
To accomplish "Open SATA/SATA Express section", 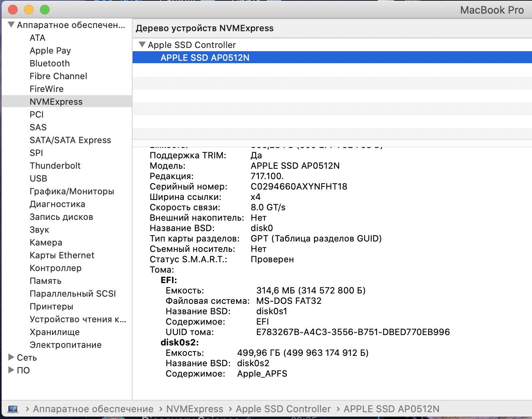I will coord(70,140).
